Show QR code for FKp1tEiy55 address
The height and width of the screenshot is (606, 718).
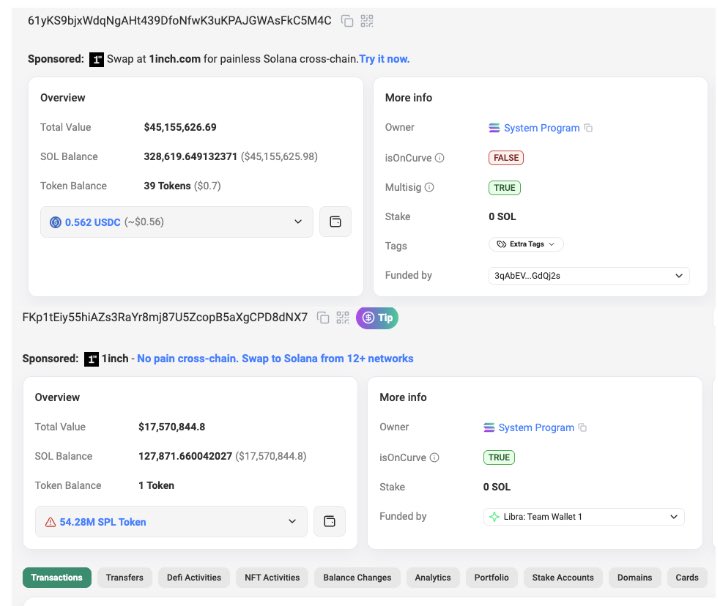point(343,317)
